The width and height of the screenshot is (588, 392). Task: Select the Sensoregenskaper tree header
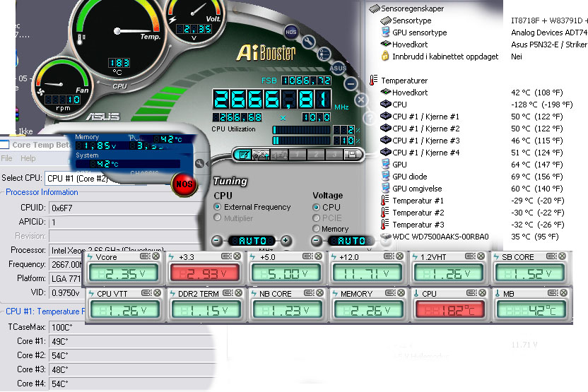(x=412, y=8)
